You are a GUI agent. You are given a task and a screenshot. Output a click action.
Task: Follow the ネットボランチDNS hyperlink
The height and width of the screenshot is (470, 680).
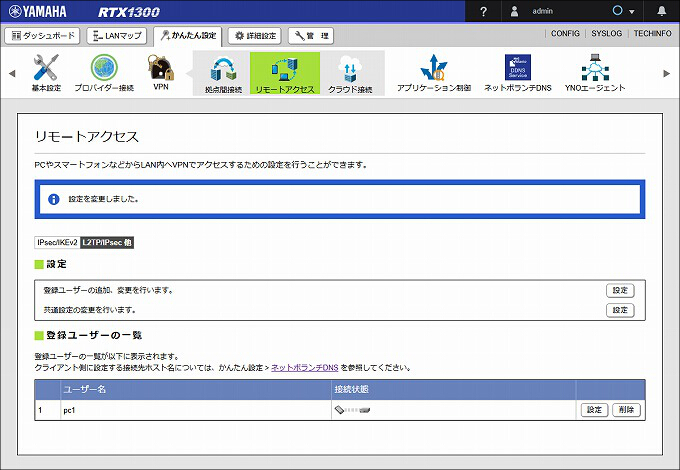(304, 368)
